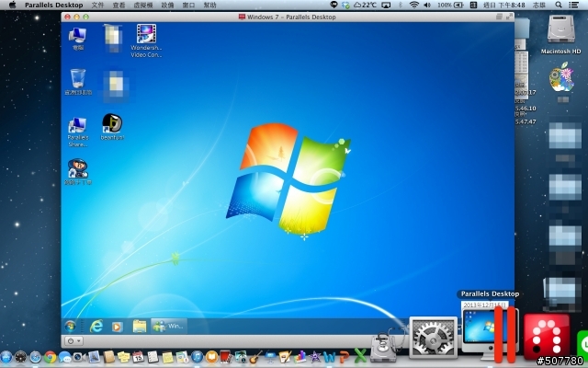
Task: Launch Google Chrome from the Dock
Action: [x=50, y=357]
